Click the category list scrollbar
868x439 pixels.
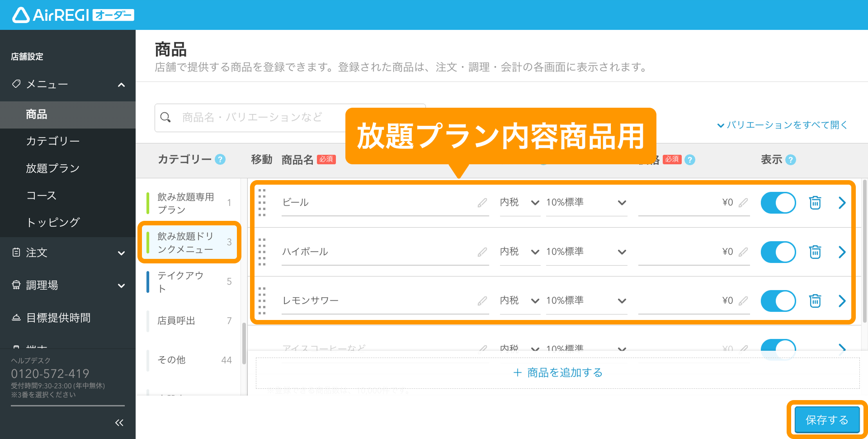click(244, 343)
